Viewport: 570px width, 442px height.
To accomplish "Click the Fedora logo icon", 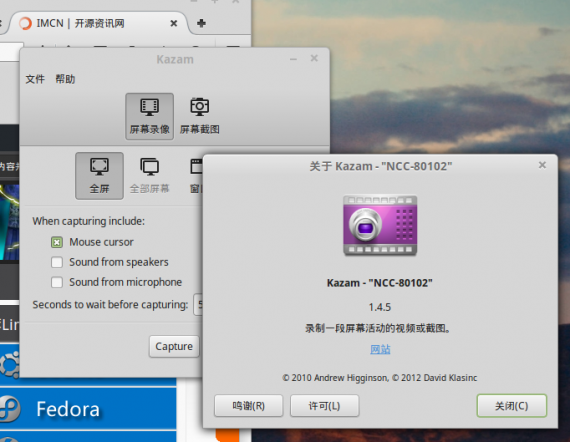I will (x=9, y=409).
